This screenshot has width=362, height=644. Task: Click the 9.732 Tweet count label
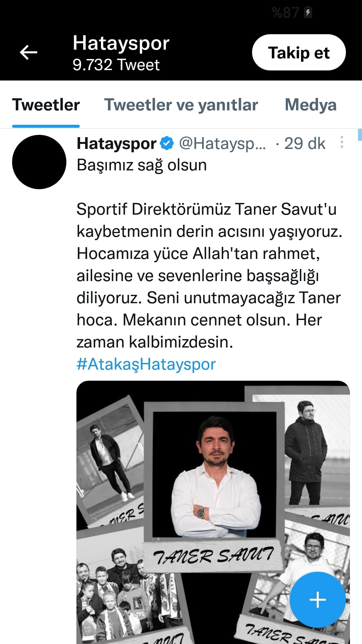pos(116,65)
